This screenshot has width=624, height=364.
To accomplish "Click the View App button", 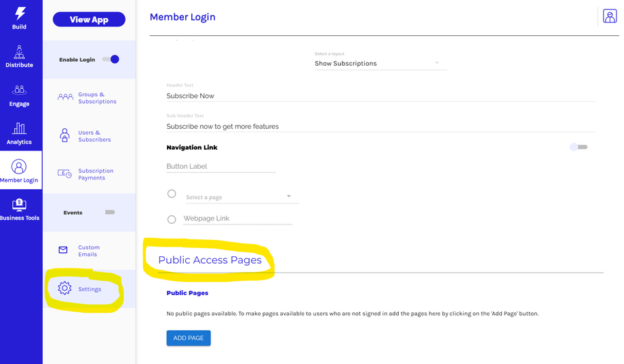I will (x=89, y=20).
